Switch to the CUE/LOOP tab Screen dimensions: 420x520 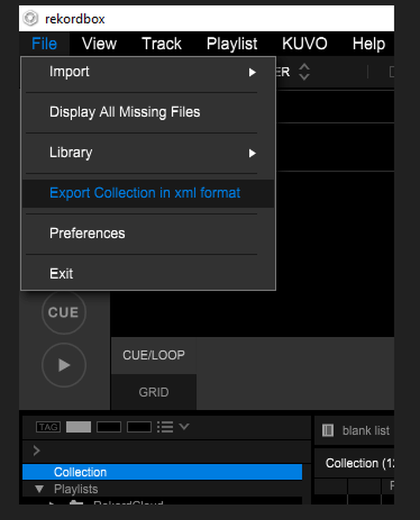coord(154,355)
